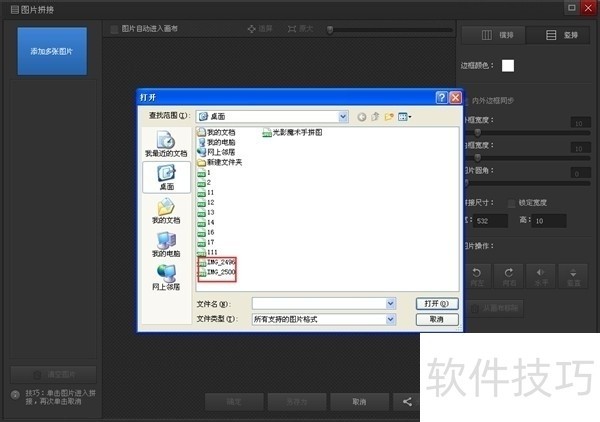The image size is (600, 422).
Task: Click 取消 button in the open dialog
Action: (x=437, y=319)
